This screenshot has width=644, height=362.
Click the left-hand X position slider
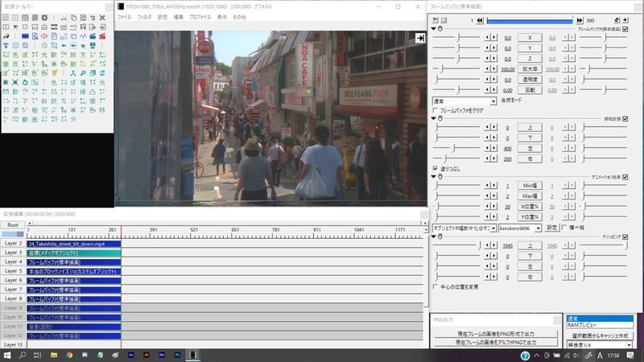456,37
